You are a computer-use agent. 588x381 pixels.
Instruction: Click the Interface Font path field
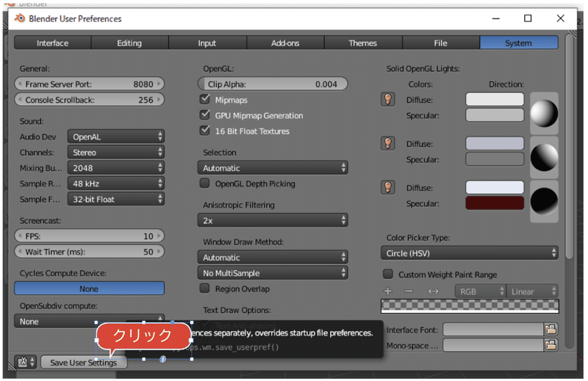pyautogui.click(x=493, y=330)
